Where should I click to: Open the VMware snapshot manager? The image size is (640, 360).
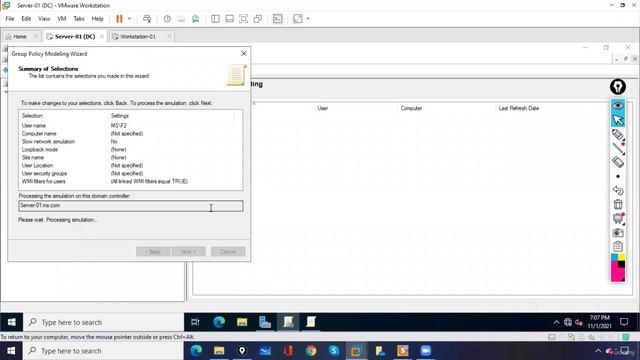click(196, 19)
